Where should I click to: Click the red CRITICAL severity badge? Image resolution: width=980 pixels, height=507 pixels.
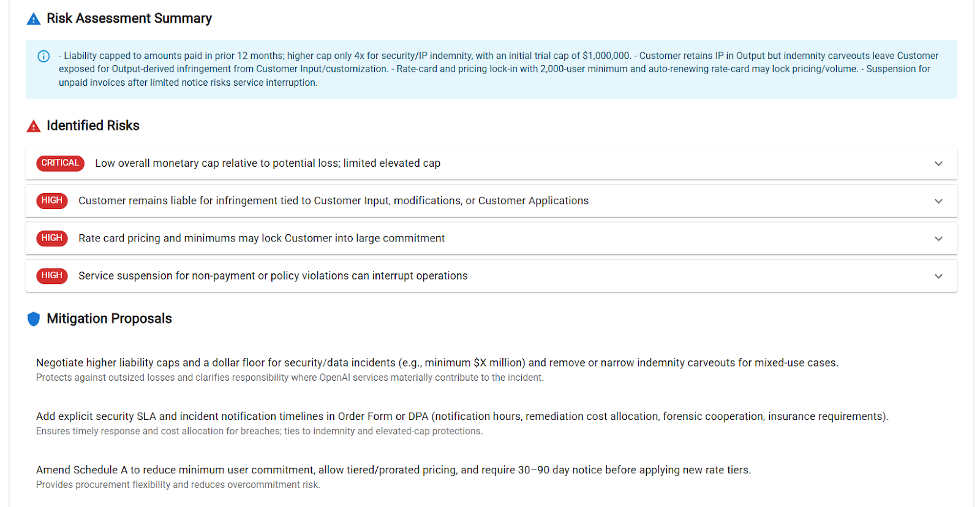tap(60, 163)
